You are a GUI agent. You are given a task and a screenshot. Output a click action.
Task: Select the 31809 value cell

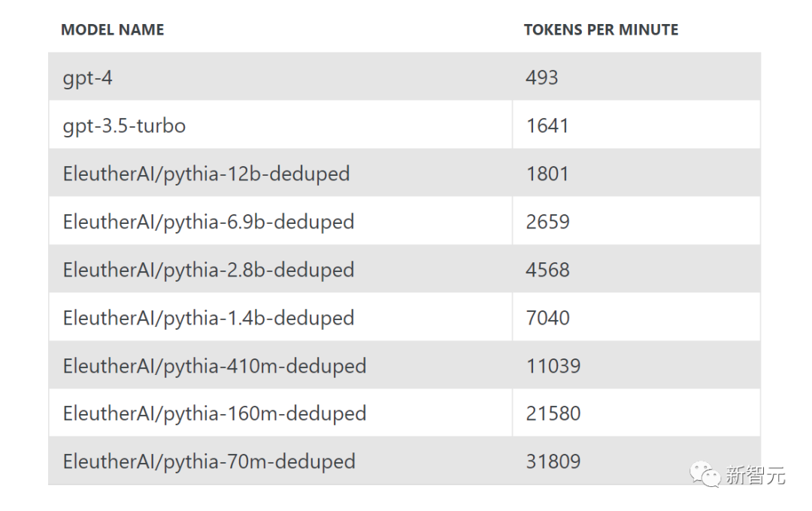(553, 461)
